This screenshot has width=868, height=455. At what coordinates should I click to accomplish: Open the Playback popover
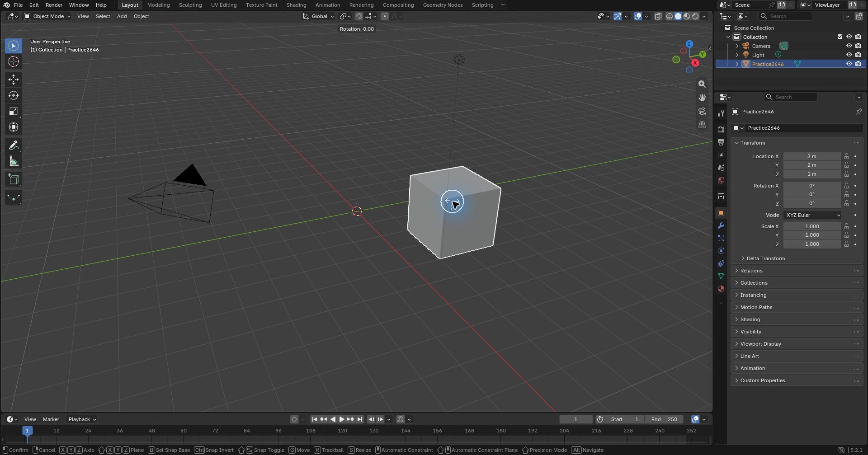(82, 419)
